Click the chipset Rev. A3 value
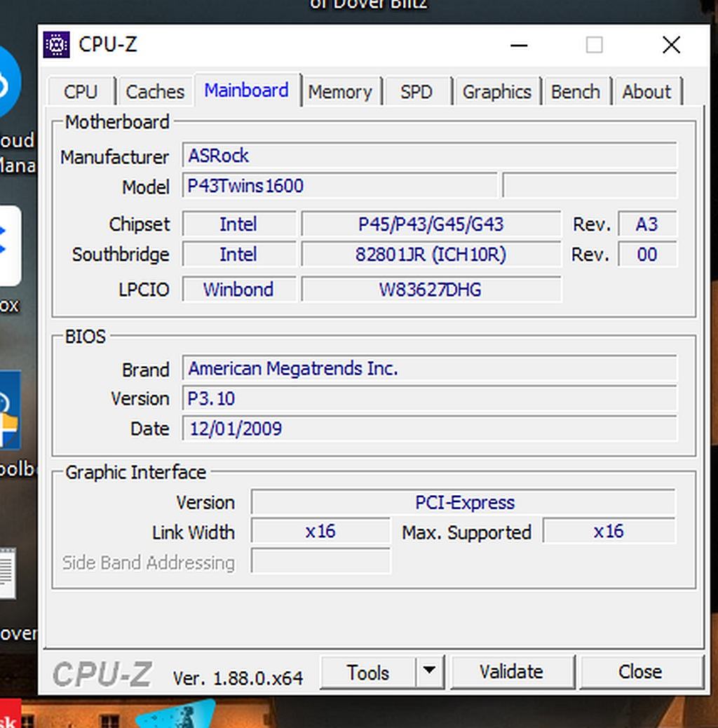718x728 pixels. (647, 224)
